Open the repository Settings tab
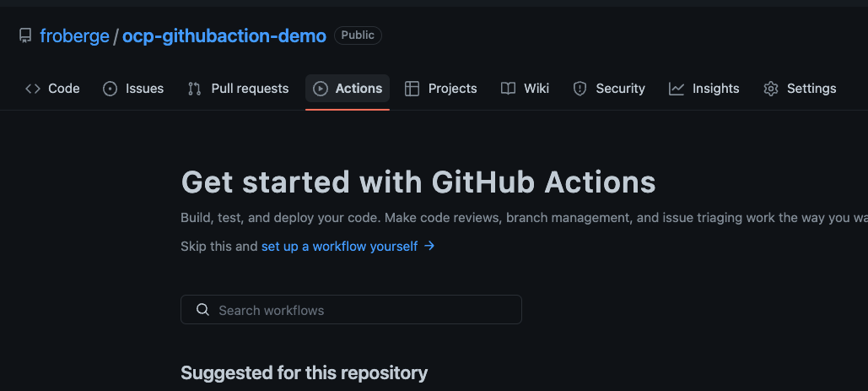This screenshot has height=391, width=868. point(800,89)
